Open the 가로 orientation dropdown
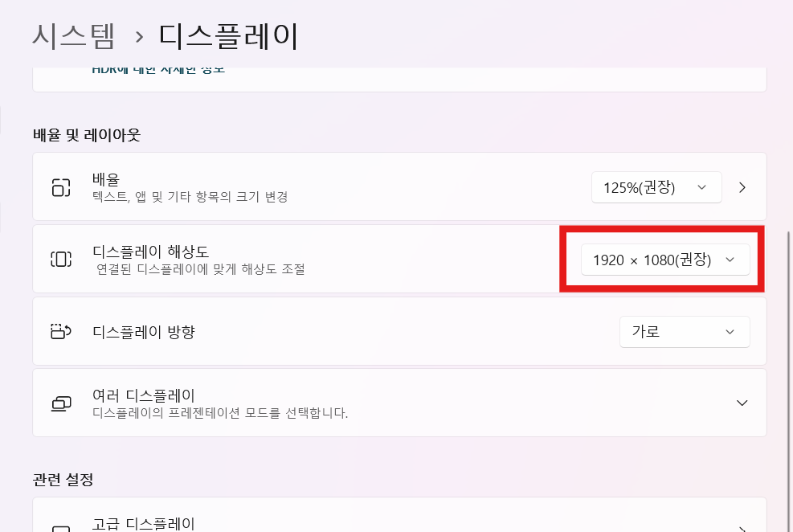 pyautogui.click(x=685, y=331)
